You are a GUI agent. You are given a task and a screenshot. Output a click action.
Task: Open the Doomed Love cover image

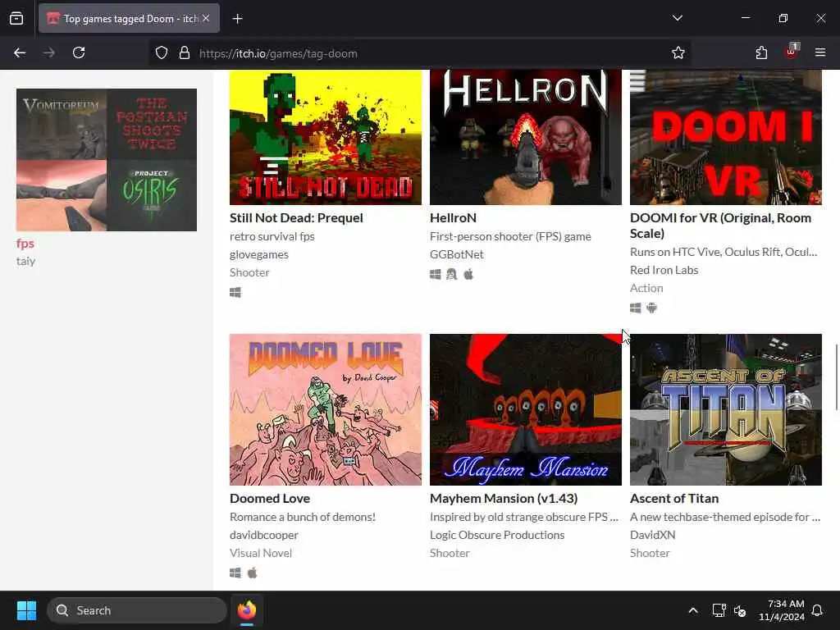point(326,410)
